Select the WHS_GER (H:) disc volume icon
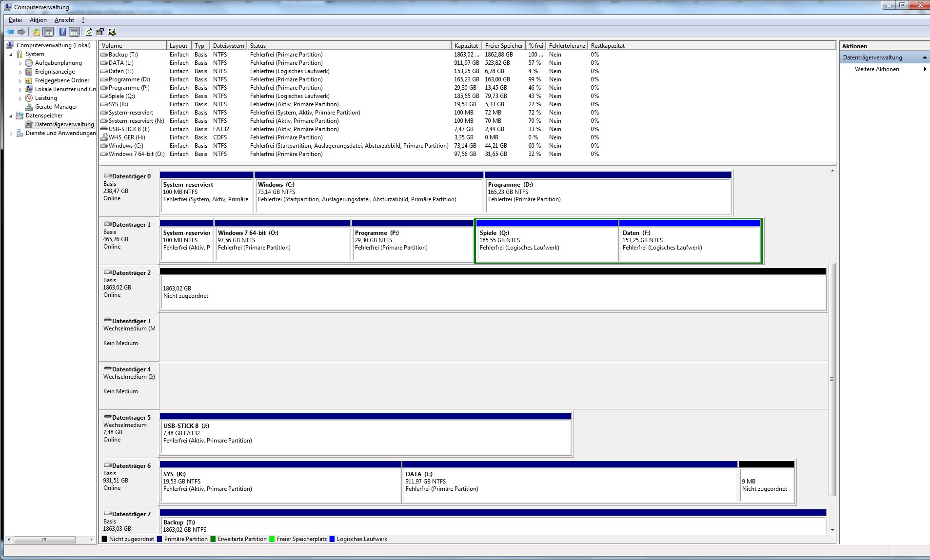 [104, 137]
